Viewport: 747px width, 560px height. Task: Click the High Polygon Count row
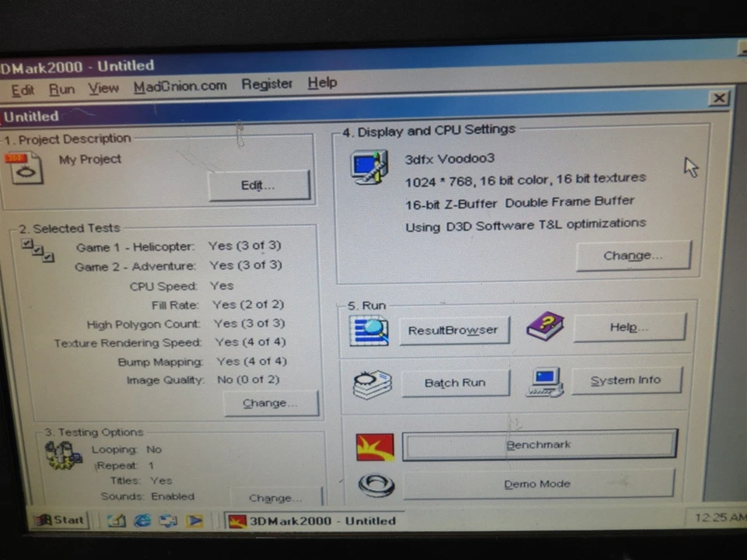[186, 324]
